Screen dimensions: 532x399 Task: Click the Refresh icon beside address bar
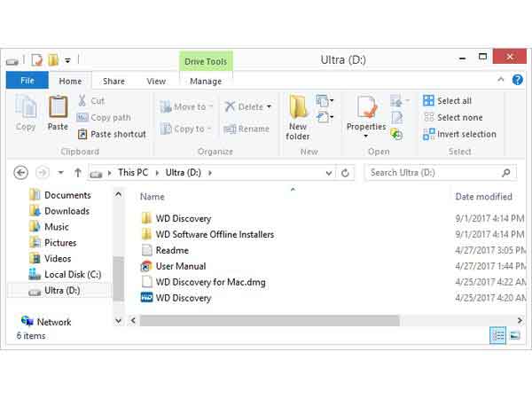(345, 173)
